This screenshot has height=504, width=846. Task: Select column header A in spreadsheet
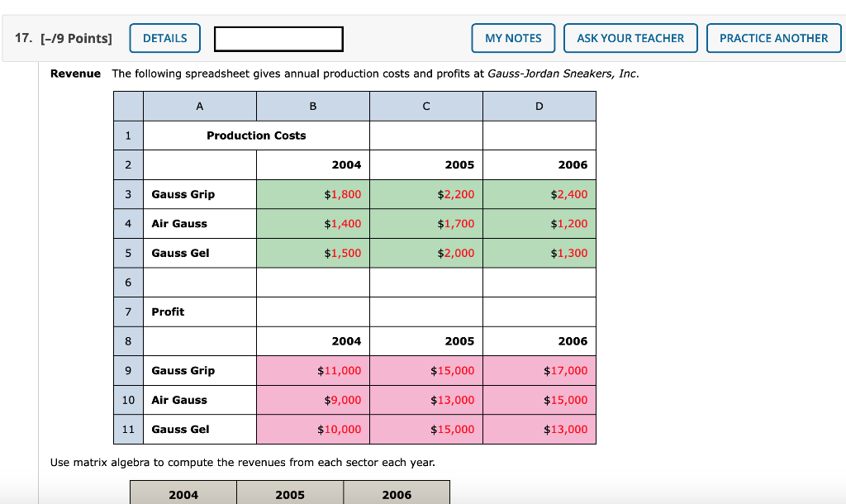(x=200, y=107)
